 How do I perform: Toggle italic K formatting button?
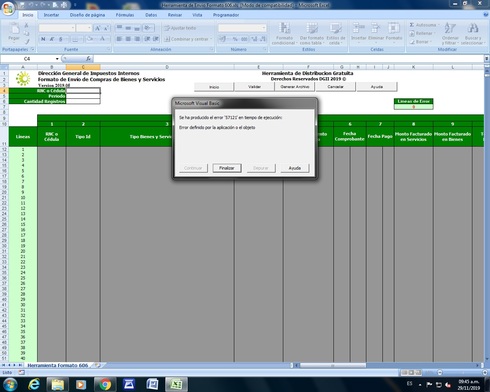[52, 39]
